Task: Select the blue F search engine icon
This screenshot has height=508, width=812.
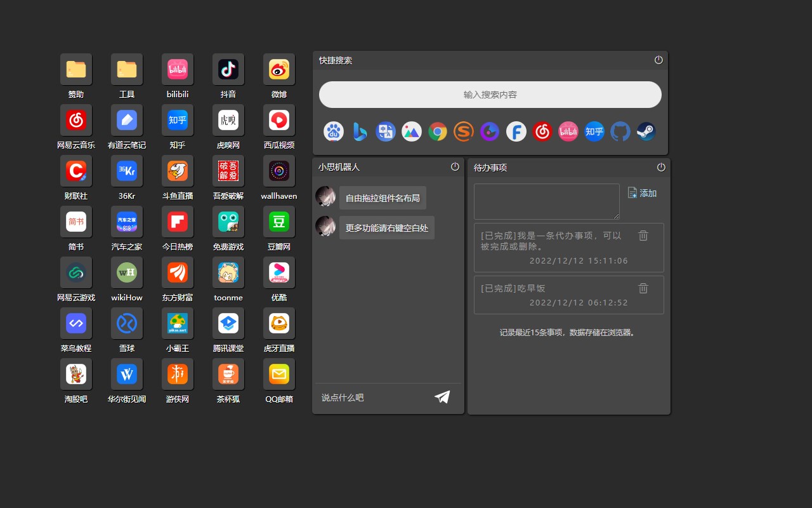Action: click(x=516, y=131)
